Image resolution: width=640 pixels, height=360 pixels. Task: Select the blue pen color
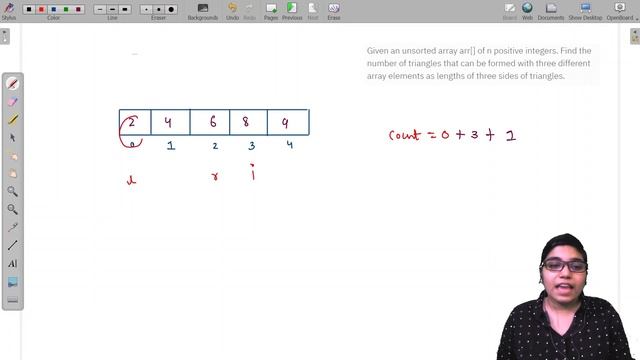53,9
